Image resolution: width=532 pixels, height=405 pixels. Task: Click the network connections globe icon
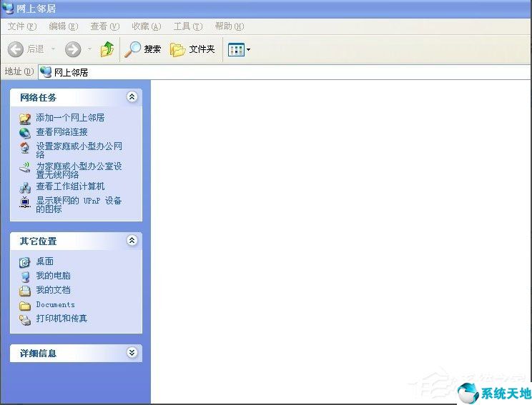point(25,133)
